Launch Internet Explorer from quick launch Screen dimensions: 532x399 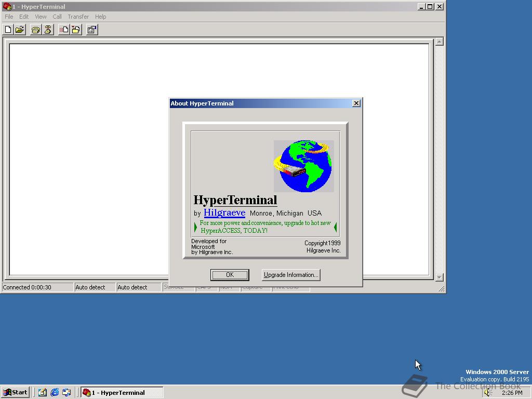[55, 393]
